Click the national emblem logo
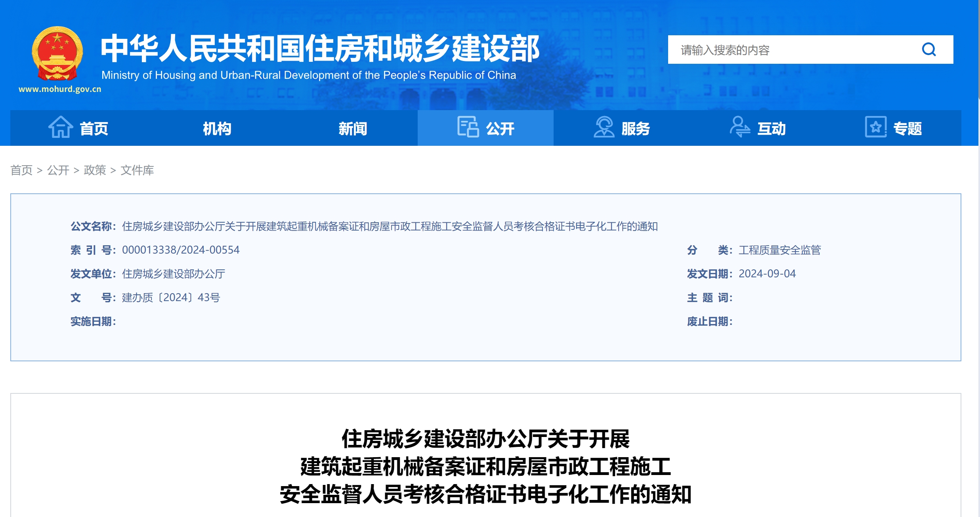Screen dimensions: 980x517 click(x=57, y=53)
